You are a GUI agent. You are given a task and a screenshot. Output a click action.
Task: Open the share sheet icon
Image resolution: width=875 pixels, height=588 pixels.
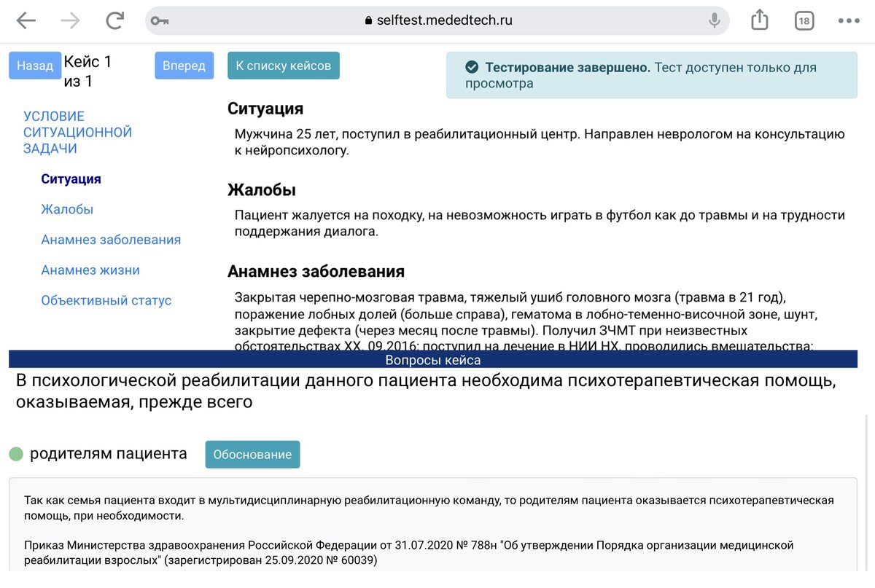coord(760,20)
